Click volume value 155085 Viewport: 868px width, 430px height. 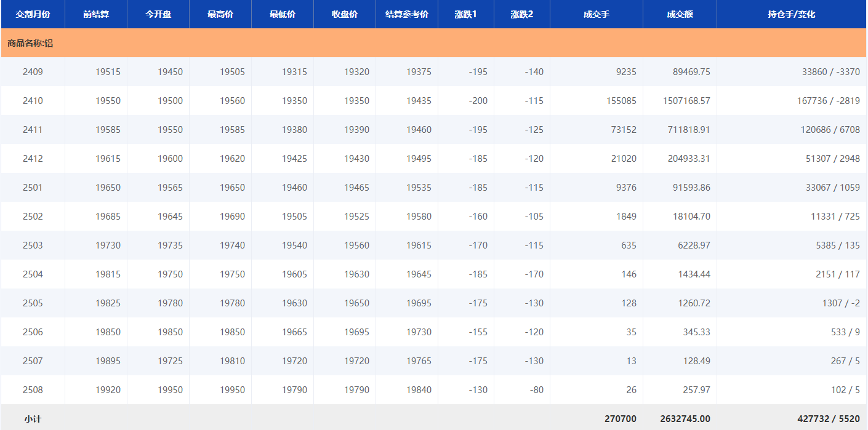621,101
